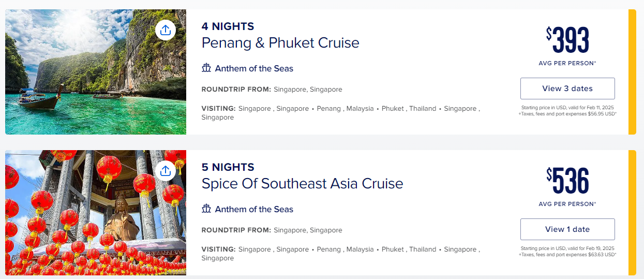644x279 pixels.
Task: Click the $536 average per person price
Action: [x=567, y=182]
